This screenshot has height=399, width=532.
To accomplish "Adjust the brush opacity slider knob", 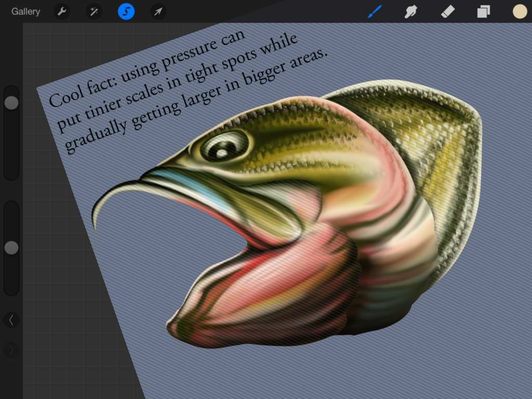I will click(11, 248).
